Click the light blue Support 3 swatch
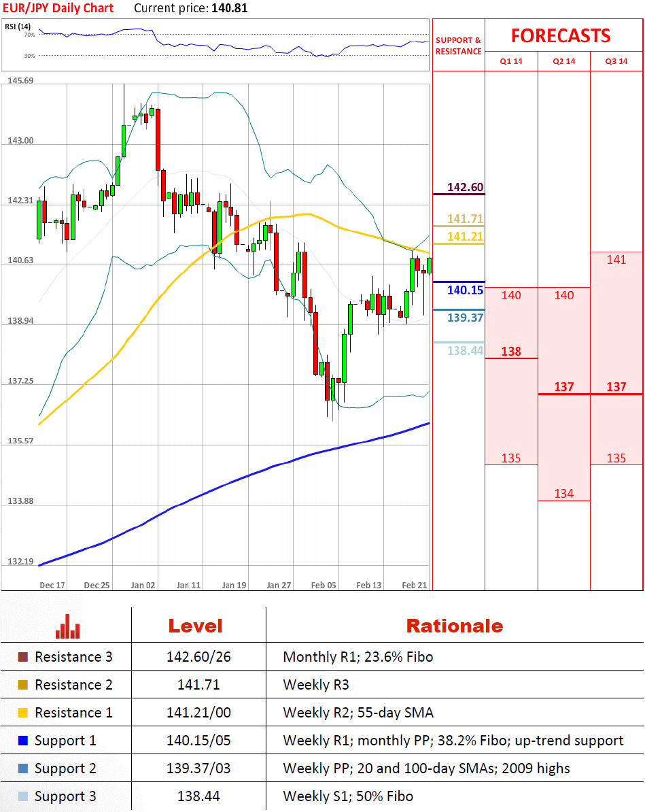The width and height of the screenshot is (645, 812). click(x=23, y=796)
